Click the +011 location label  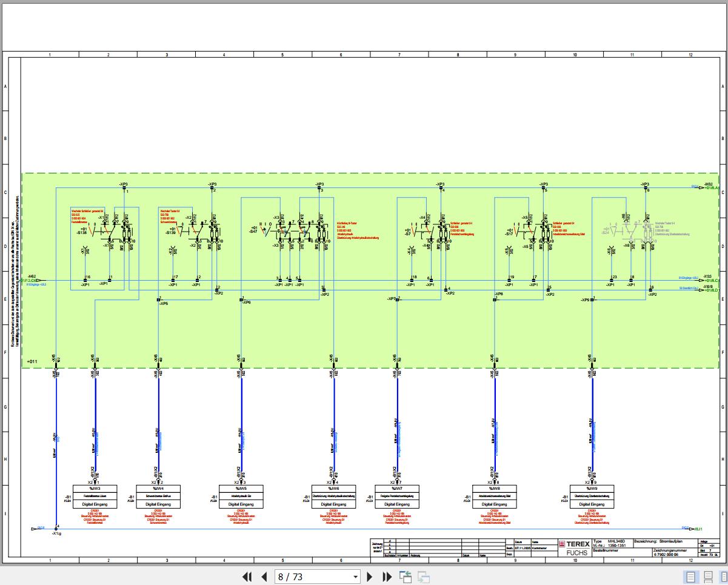click(x=32, y=362)
